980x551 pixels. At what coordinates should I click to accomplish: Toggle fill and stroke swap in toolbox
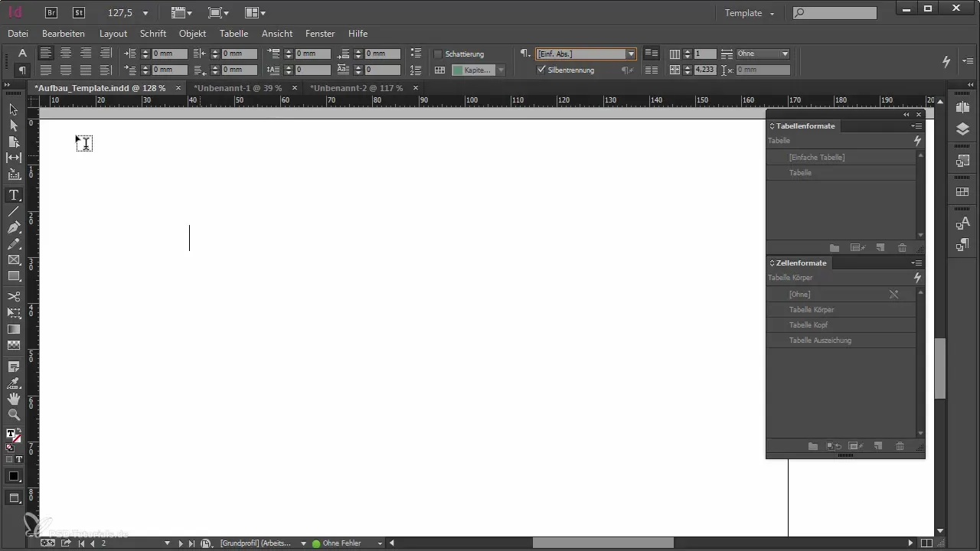18,430
